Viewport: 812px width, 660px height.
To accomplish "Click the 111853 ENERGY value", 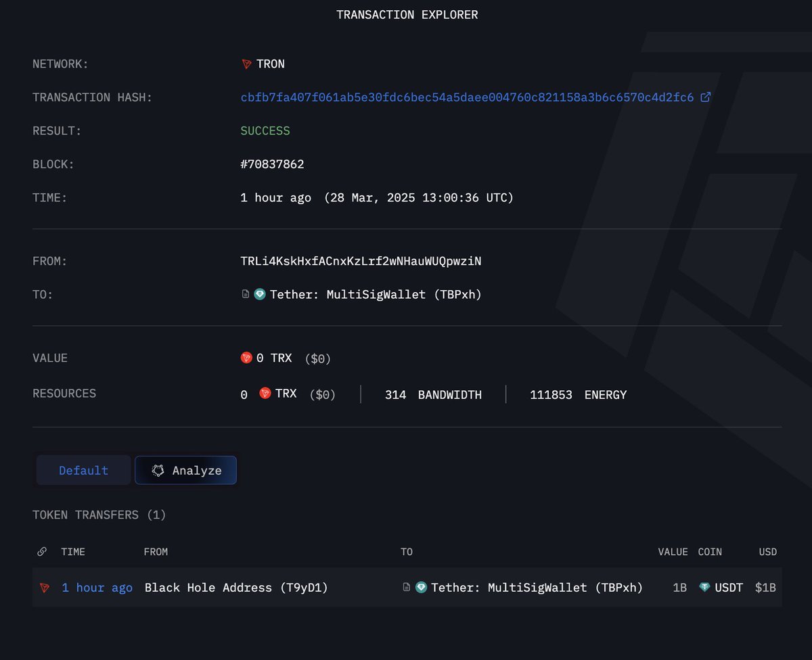I will [x=578, y=395].
